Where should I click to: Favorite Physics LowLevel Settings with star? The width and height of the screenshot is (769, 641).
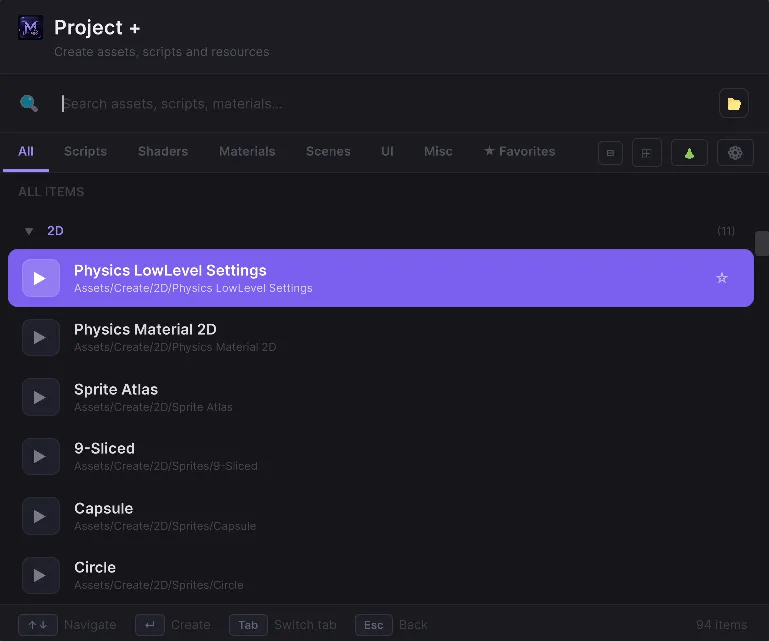[721, 278]
